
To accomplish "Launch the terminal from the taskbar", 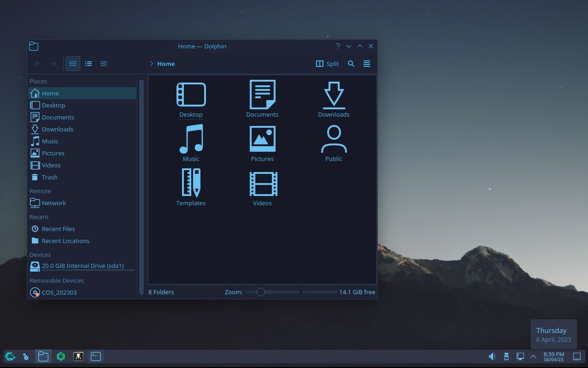I will pyautogui.click(x=95, y=356).
